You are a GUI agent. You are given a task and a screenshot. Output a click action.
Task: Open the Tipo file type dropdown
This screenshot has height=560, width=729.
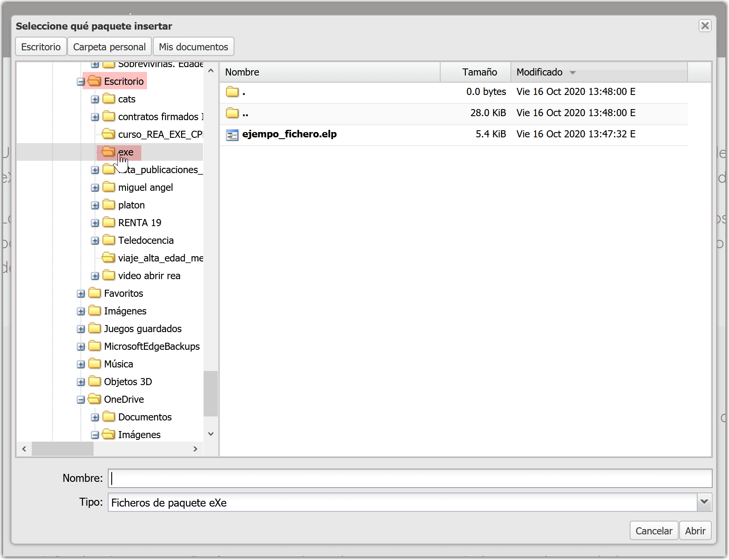pos(704,502)
